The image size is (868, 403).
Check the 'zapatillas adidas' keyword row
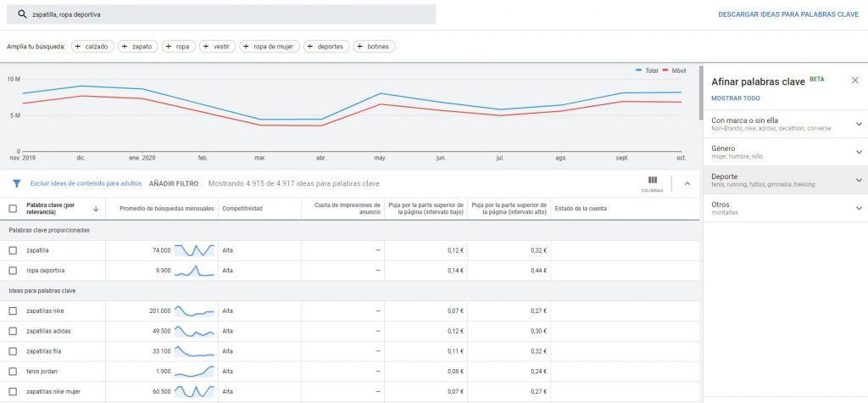[13, 331]
